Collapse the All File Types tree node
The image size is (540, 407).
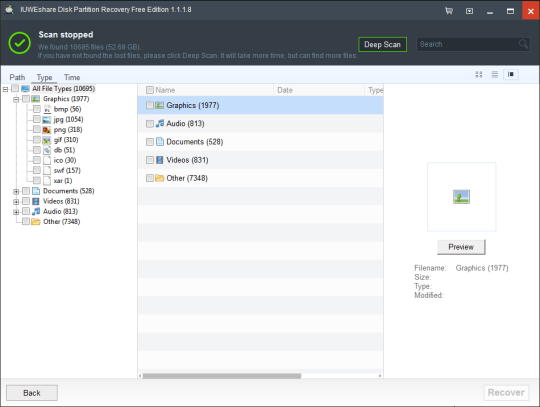click(x=5, y=90)
